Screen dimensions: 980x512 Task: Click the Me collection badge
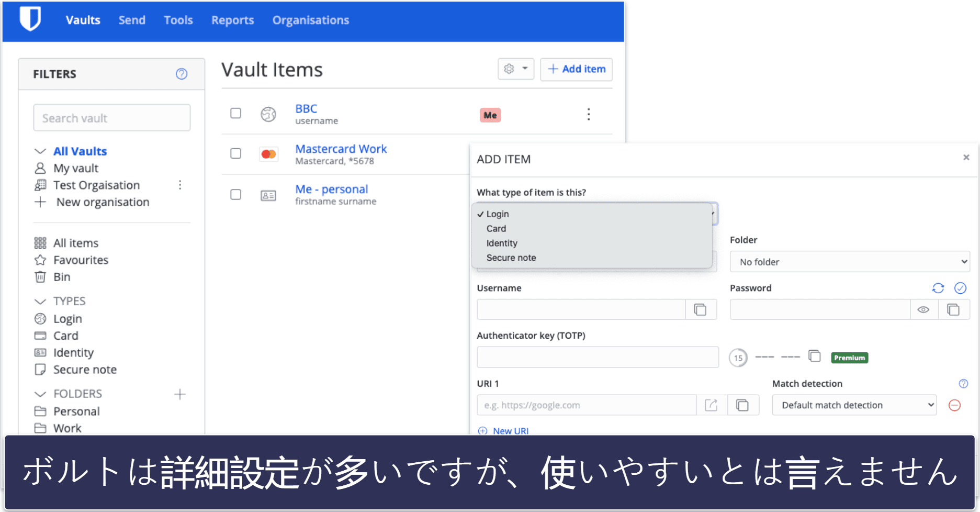point(490,115)
